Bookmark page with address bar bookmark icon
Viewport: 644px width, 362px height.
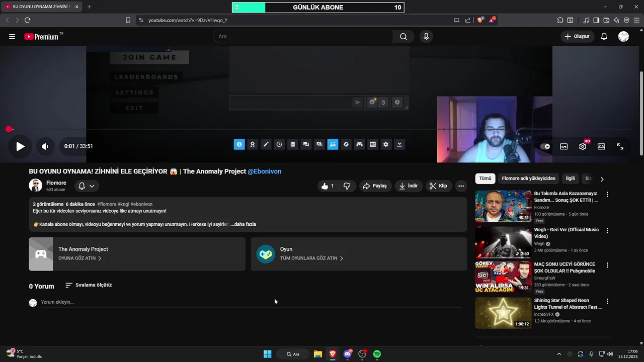click(128, 20)
